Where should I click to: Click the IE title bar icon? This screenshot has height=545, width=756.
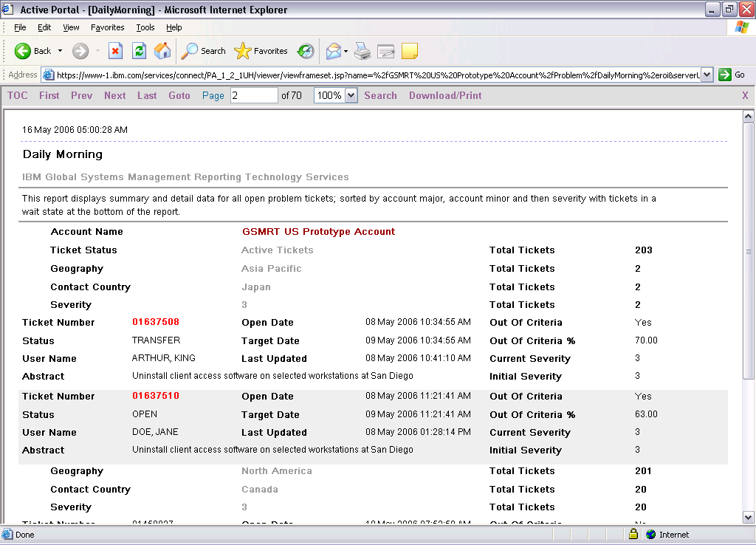coord(7,9)
